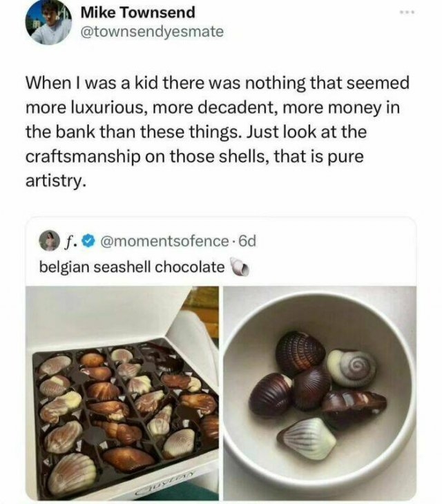Screen dimensions: 442x504
Task: Click the word "artistry" ending the tweet
Action: pos(55,181)
